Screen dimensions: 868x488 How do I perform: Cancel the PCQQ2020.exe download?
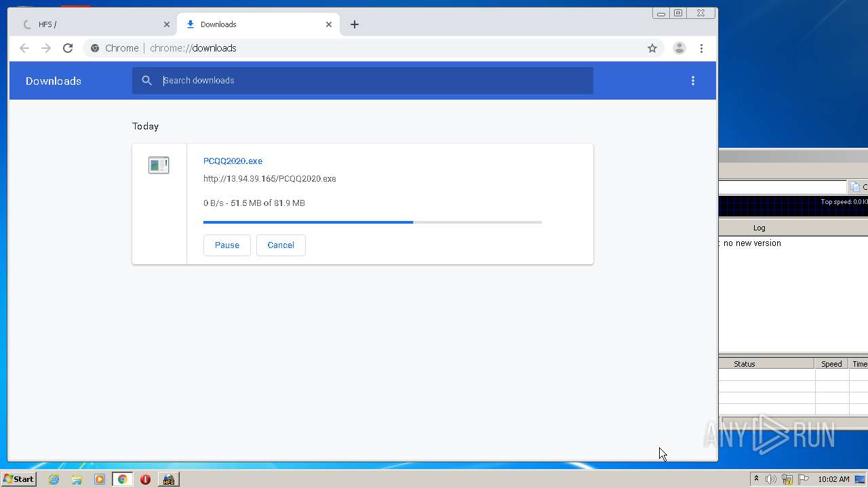point(281,245)
